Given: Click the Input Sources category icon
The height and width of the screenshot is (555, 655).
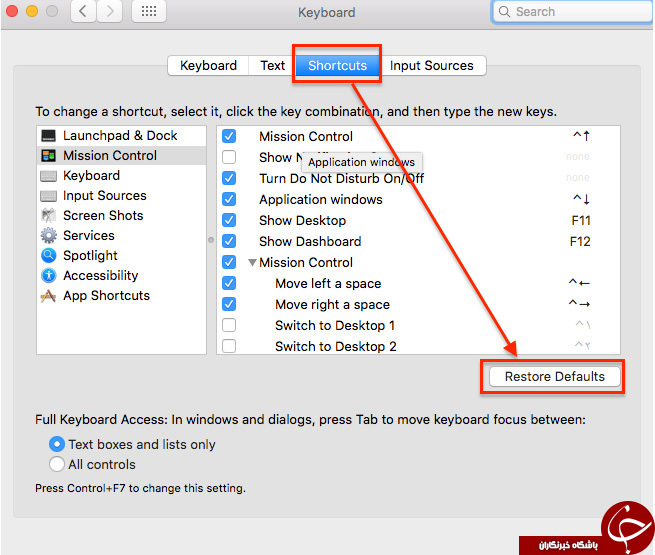Looking at the screenshot, I should click(48, 196).
